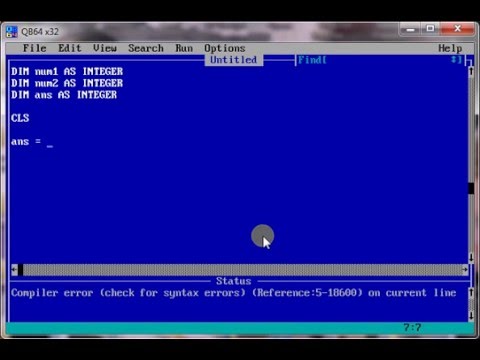The image size is (480, 360).
Task: Open the Help menu
Action: point(450,48)
